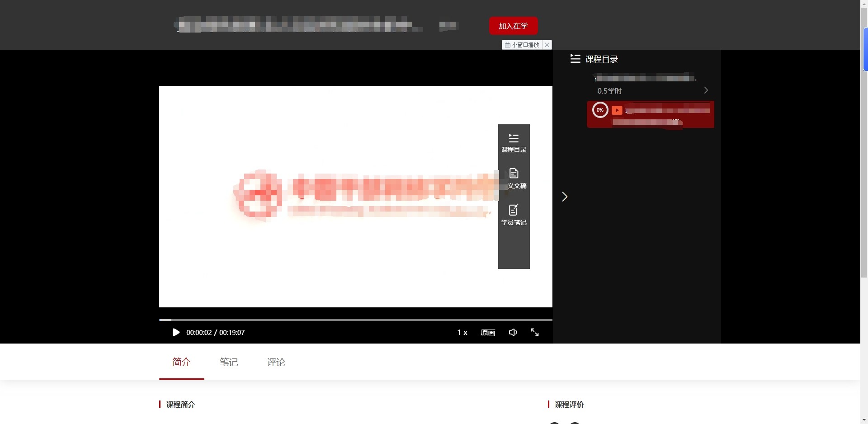This screenshot has width=868, height=424.
Task: Open the 义文稿 transcript icon
Action: point(514,179)
